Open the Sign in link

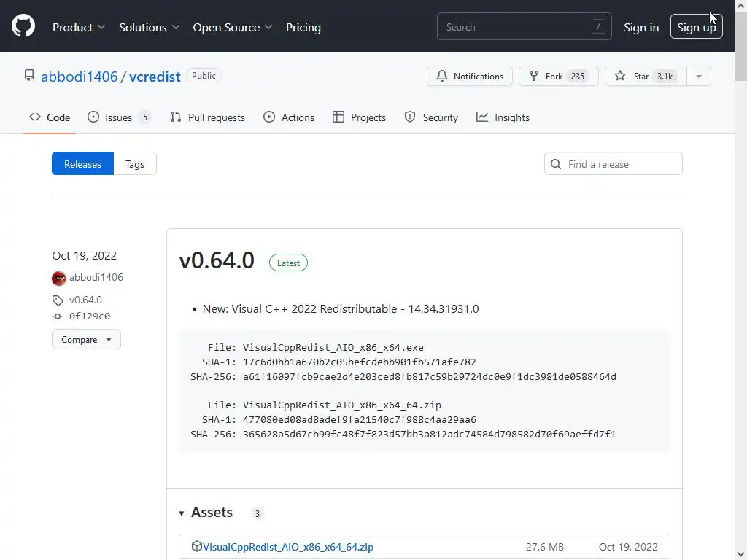coord(641,27)
